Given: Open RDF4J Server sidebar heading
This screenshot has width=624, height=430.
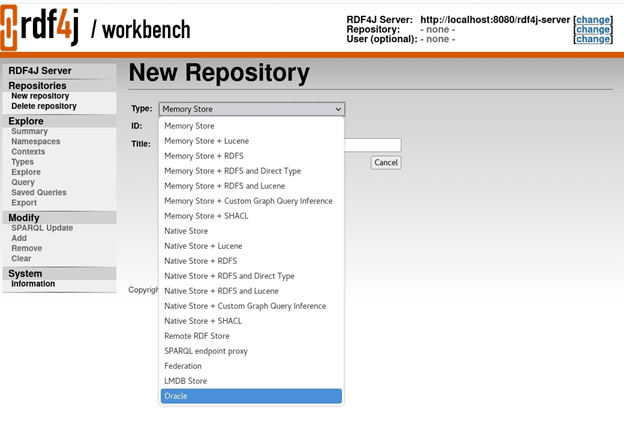Looking at the screenshot, I should [40, 71].
